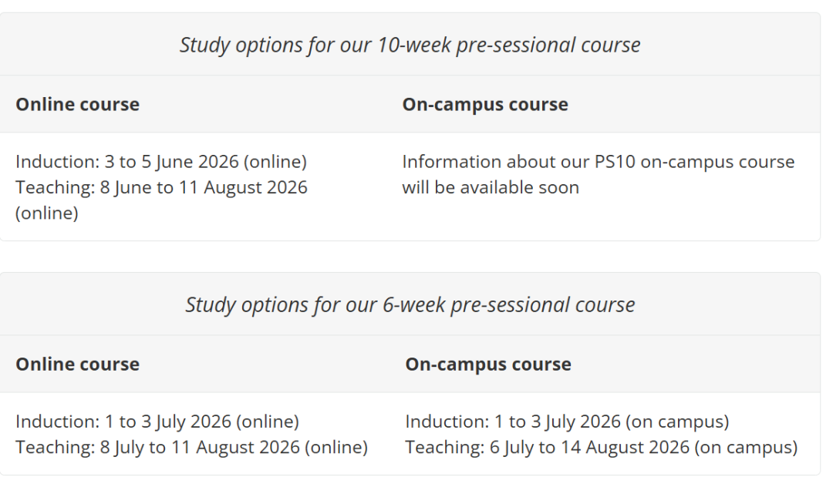Click the Teaching 8 June to 11 August line
Viewport: 833px width, 504px height.
(161, 187)
